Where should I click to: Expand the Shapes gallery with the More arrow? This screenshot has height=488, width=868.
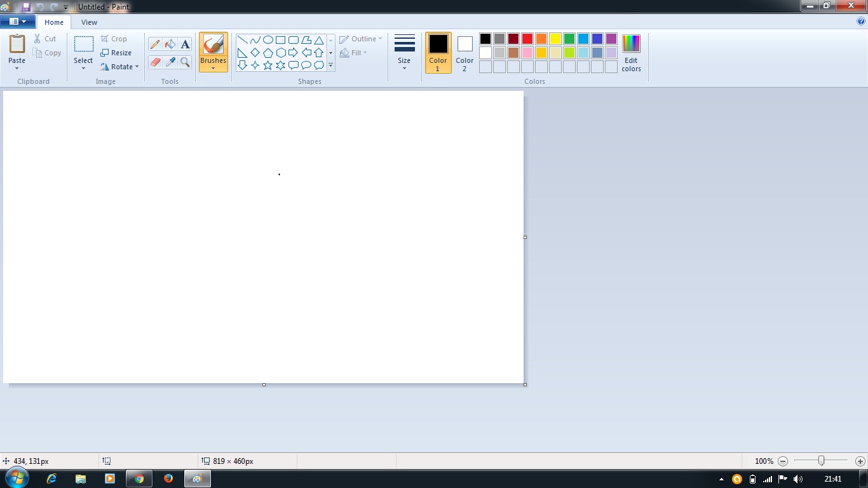(x=331, y=65)
